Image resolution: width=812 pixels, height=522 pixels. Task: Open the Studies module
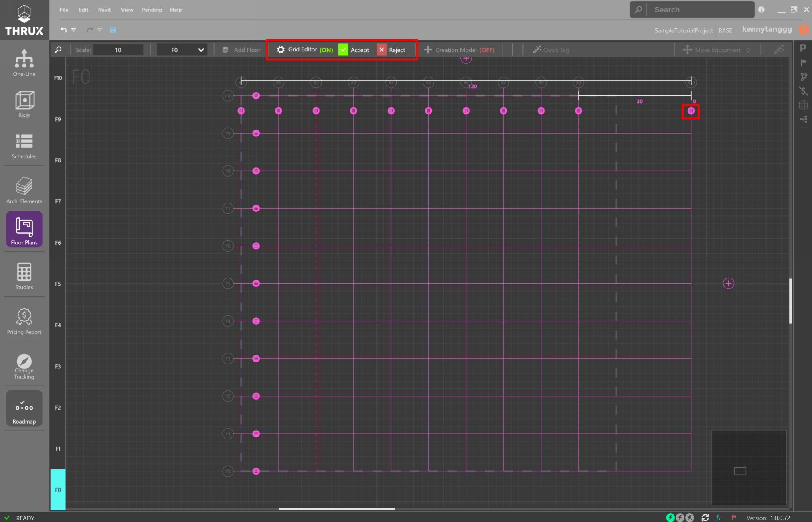pyautogui.click(x=24, y=276)
